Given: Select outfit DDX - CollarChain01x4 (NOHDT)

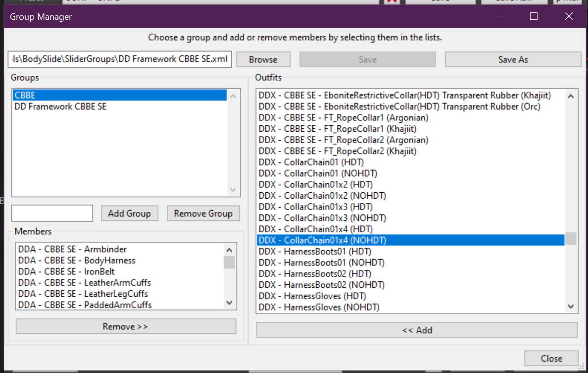Looking at the screenshot, I should (411, 240).
